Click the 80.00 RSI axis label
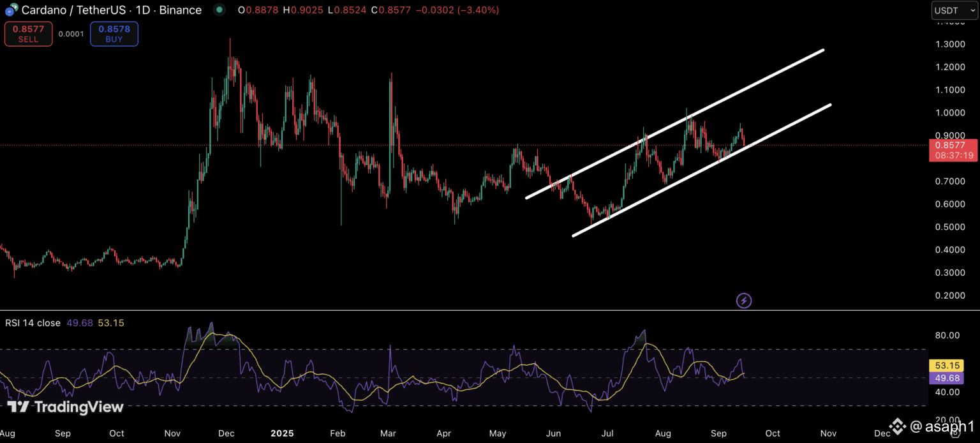980x443 pixels. pos(949,335)
